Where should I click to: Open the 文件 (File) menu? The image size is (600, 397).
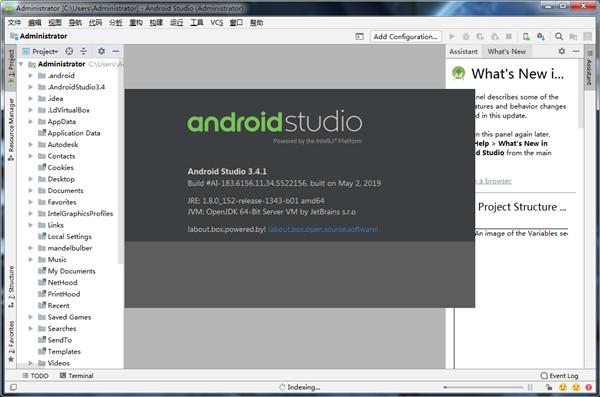click(x=14, y=23)
